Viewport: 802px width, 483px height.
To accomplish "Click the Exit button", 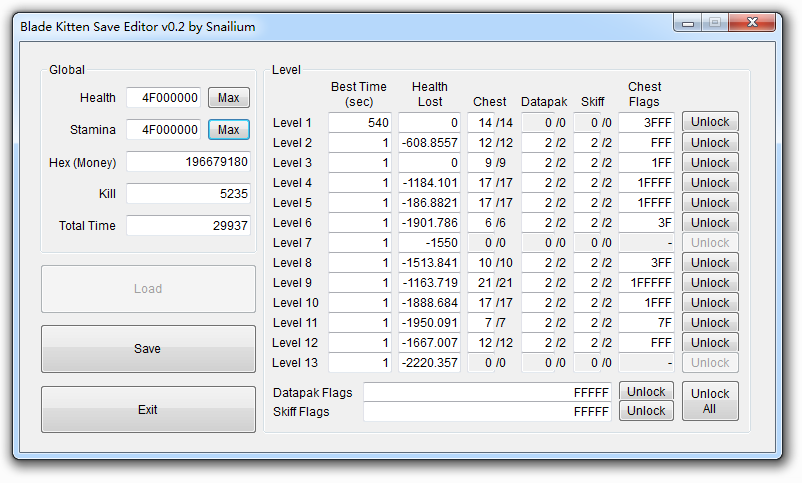I will point(148,410).
